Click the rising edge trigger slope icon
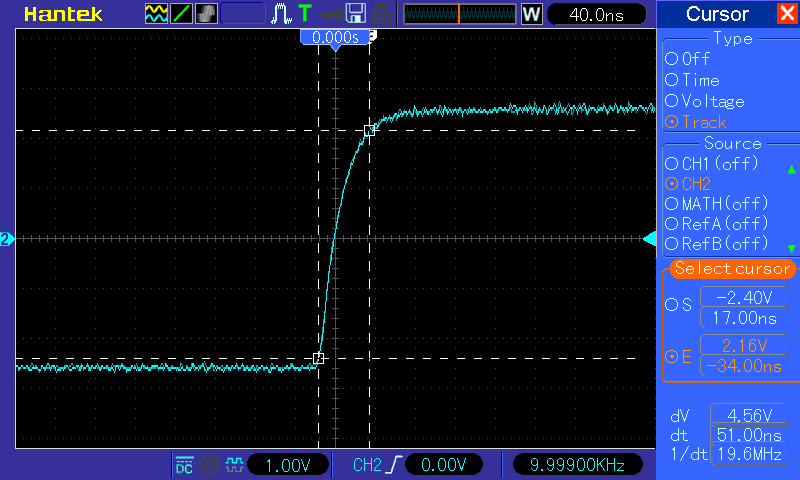The height and width of the screenshot is (480, 800). click(395, 465)
